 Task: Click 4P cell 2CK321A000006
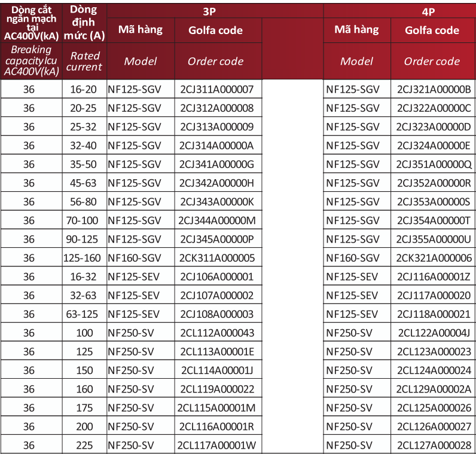click(x=434, y=258)
